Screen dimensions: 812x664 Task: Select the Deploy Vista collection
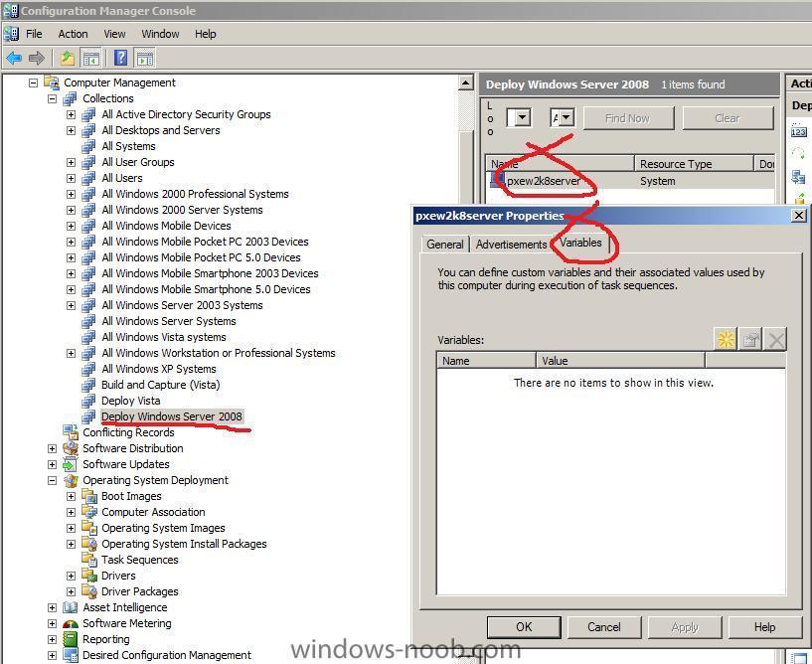(130, 401)
